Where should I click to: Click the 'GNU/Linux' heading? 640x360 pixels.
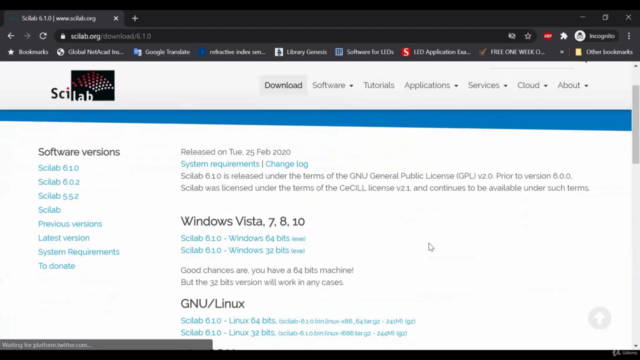(212, 304)
